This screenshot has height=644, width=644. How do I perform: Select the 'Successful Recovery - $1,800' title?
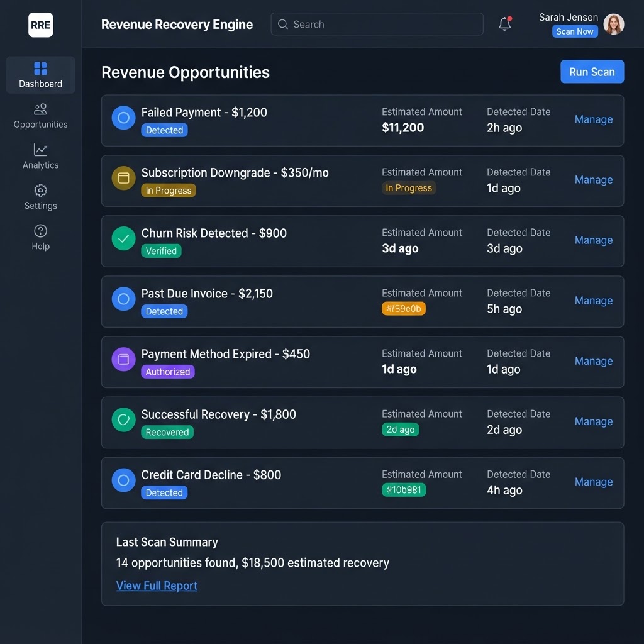[x=218, y=414]
